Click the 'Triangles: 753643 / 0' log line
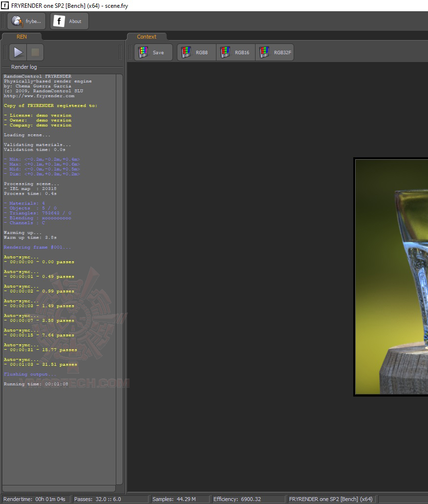This screenshot has height=504, width=428. [x=38, y=213]
